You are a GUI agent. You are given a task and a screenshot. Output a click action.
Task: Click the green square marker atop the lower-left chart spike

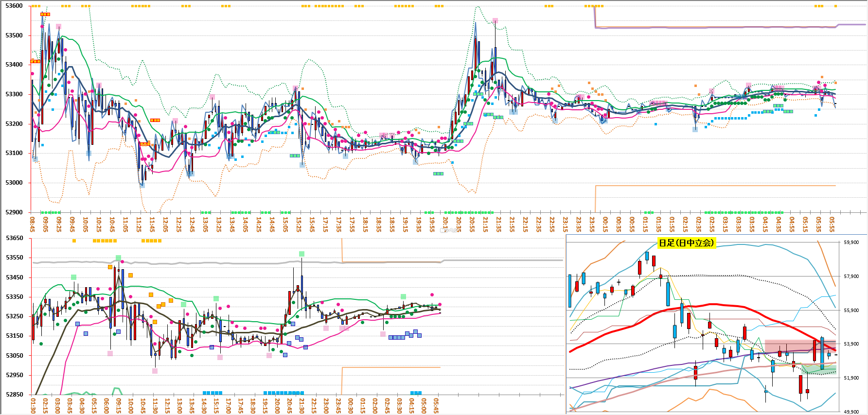(301, 254)
